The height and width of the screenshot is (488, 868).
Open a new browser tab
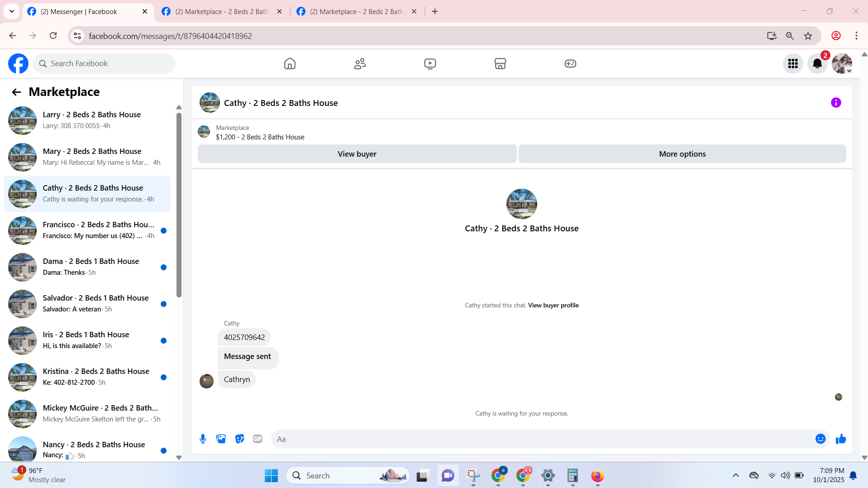[x=435, y=12]
